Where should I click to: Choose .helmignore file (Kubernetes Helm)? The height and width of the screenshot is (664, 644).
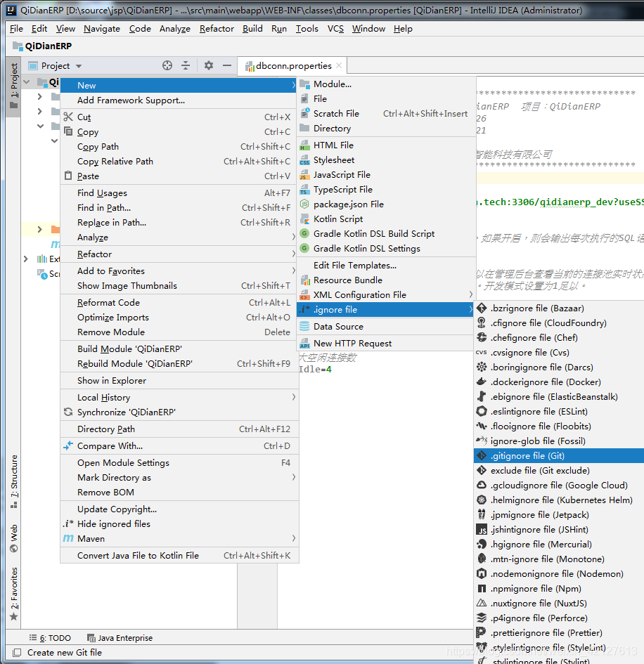click(x=559, y=500)
